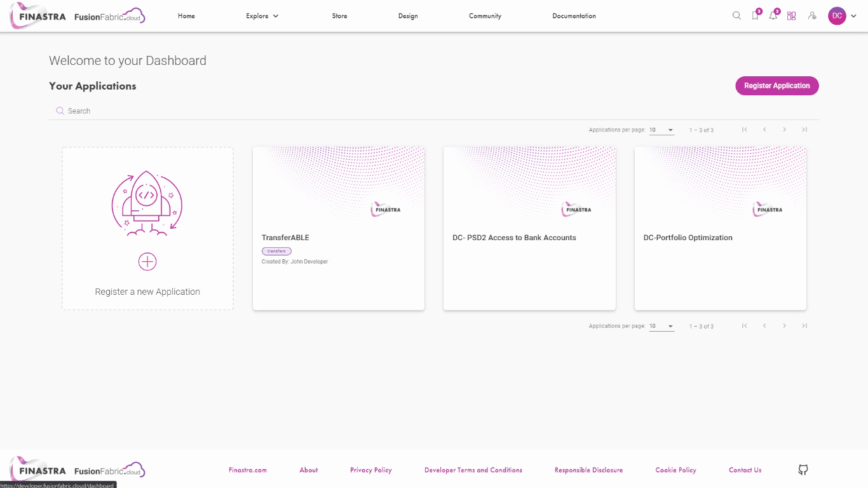Click the user management icon in header

(x=812, y=16)
